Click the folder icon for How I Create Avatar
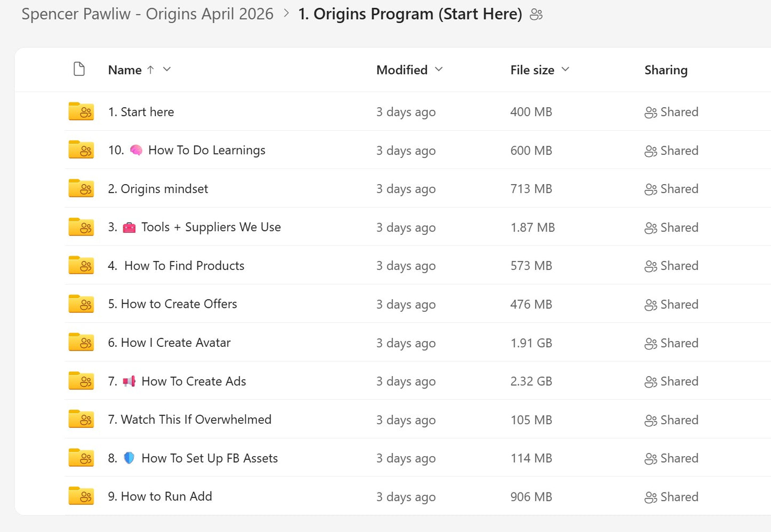This screenshot has width=771, height=532. click(x=81, y=343)
